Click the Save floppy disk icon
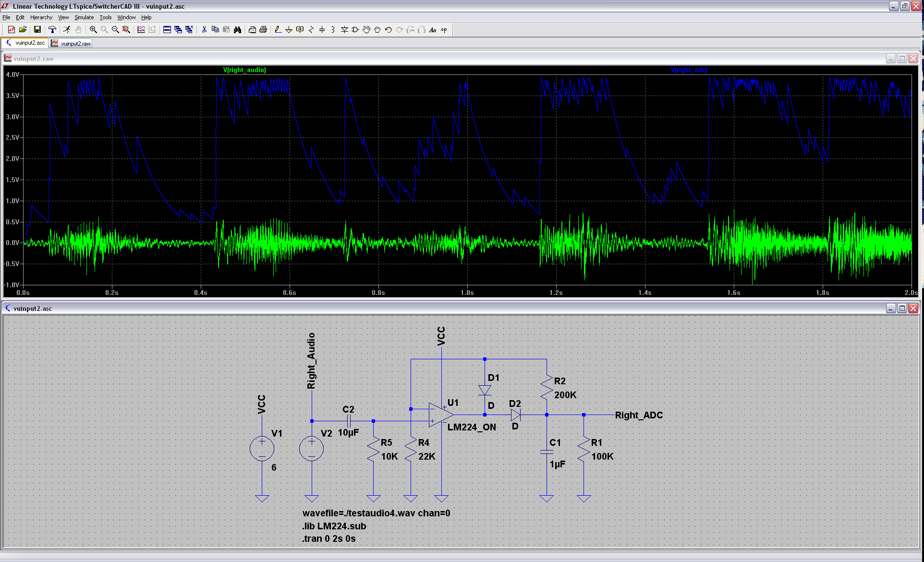The height and width of the screenshot is (562, 924). (x=37, y=30)
